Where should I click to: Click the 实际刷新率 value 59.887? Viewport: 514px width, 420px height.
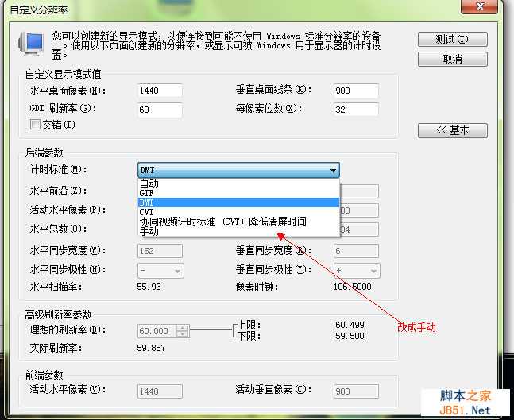(151, 348)
